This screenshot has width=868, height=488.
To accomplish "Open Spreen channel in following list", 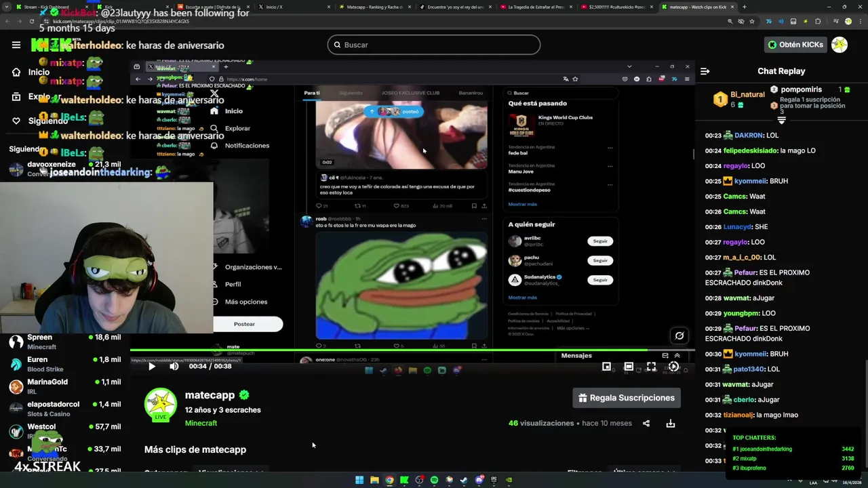I will tap(65, 342).
